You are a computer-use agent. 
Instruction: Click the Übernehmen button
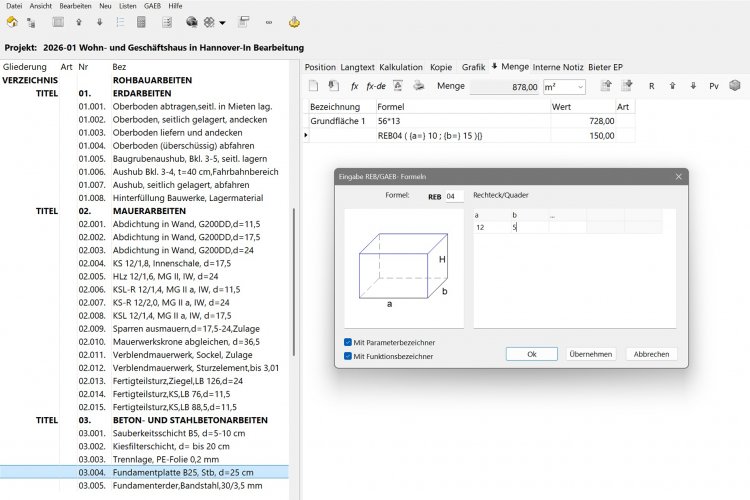[x=591, y=354]
